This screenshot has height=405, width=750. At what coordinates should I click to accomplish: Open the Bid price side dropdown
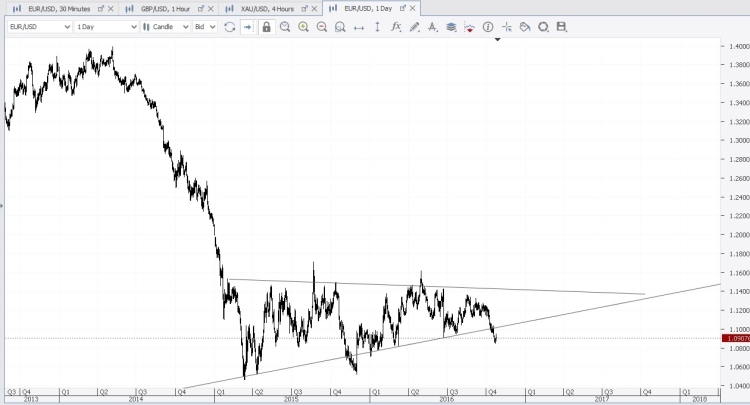click(205, 27)
